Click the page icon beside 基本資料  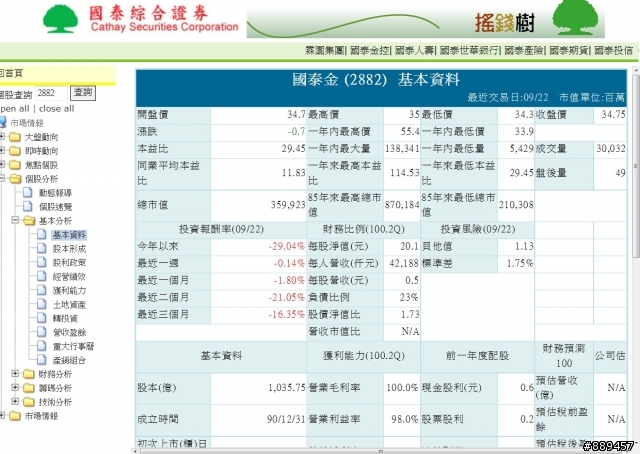[42, 234]
